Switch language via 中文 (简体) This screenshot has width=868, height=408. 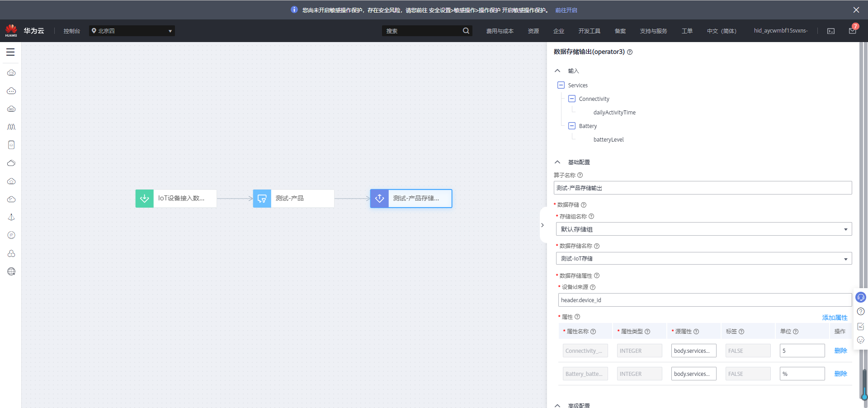tap(722, 31)
